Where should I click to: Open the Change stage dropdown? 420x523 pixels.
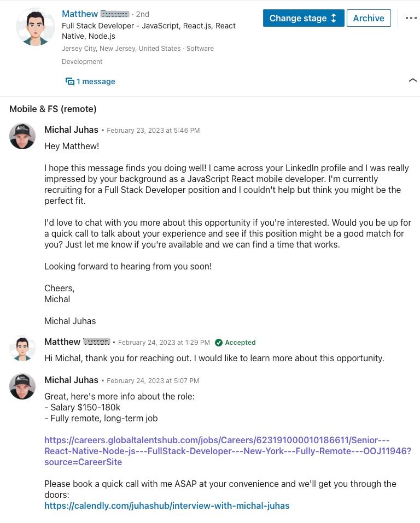point(303,18)
